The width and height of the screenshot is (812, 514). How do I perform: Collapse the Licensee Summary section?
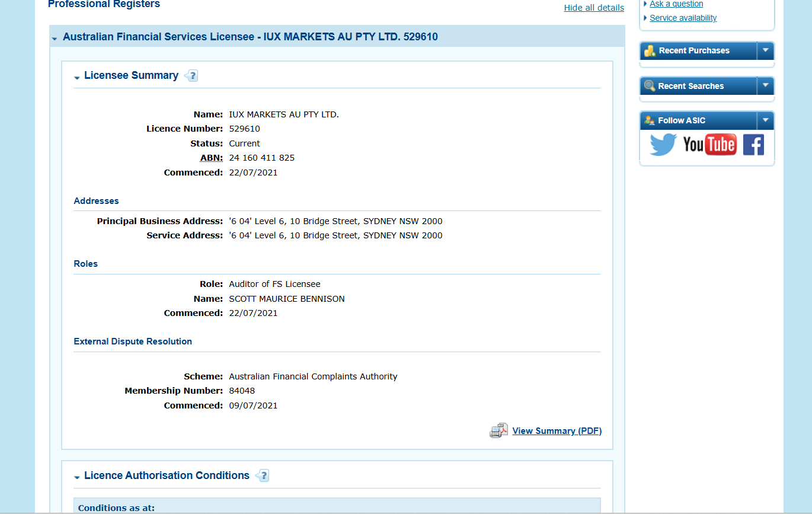pos(76,78)
